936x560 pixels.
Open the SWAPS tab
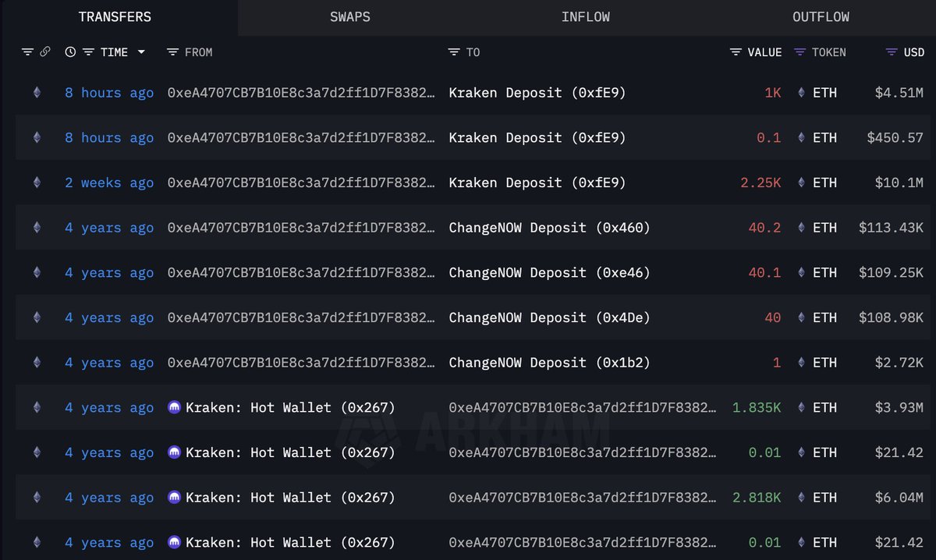(350, 16)
